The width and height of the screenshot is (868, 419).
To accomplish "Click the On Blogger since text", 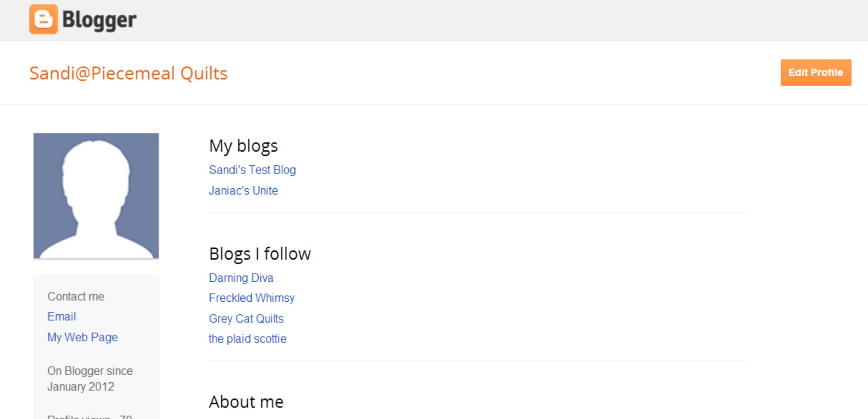I will tap(90, 371).
